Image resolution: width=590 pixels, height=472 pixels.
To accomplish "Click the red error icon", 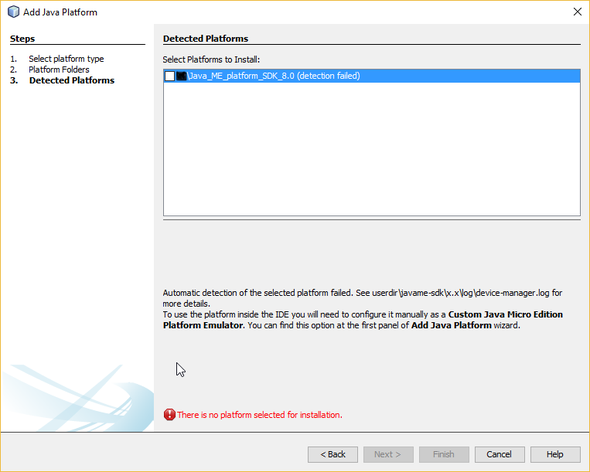I will click(x=169, y=414).
